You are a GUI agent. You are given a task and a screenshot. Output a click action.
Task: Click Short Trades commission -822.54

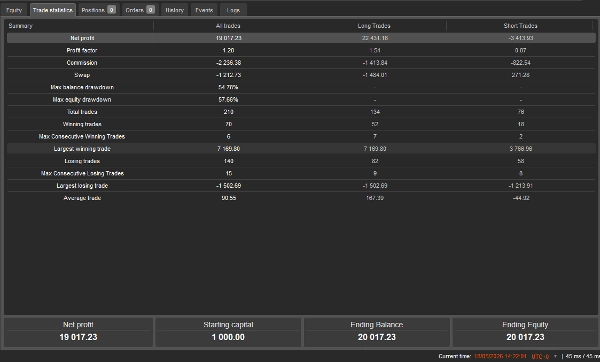pyautogui.click(x=520, y=62)
